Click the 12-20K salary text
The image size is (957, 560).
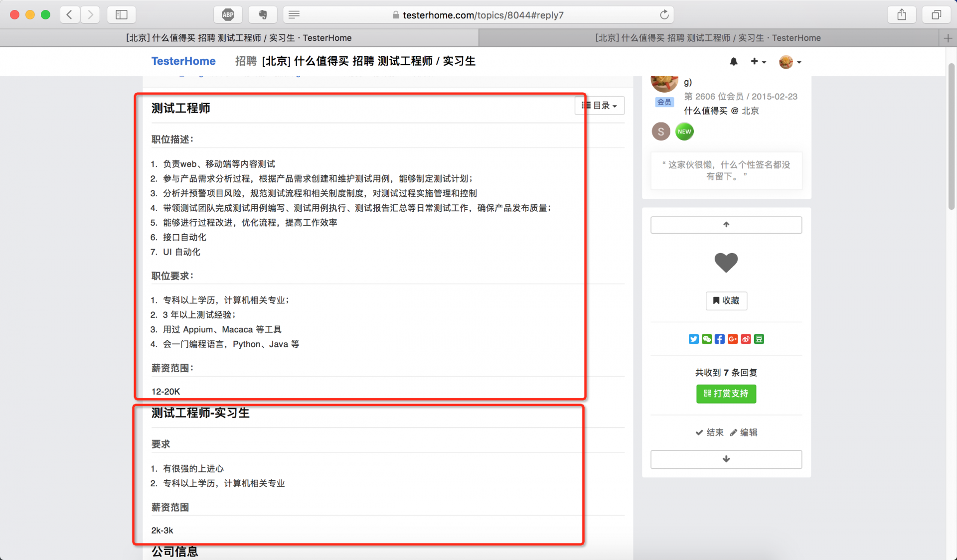165,392
